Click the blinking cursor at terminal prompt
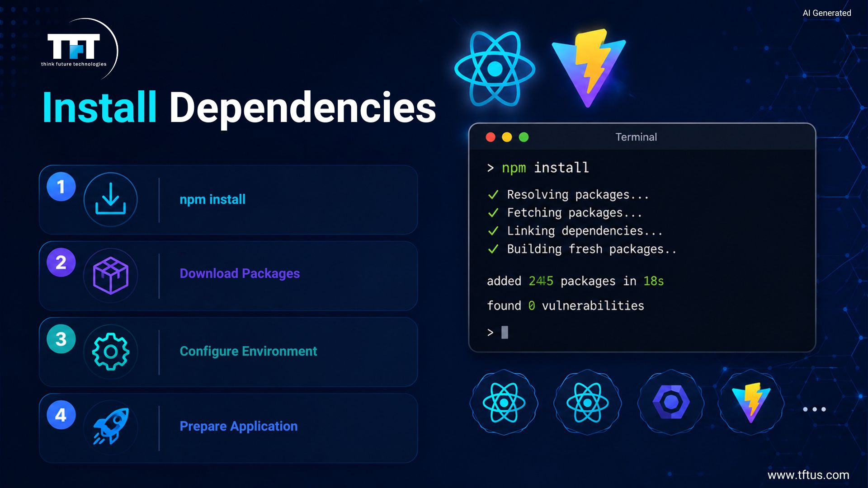 tap(505, 333)
